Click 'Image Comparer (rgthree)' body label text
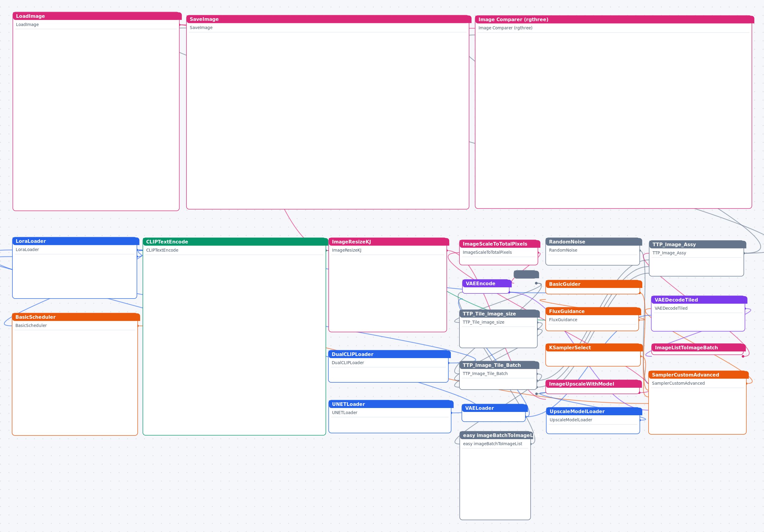 tap(505, 28)
